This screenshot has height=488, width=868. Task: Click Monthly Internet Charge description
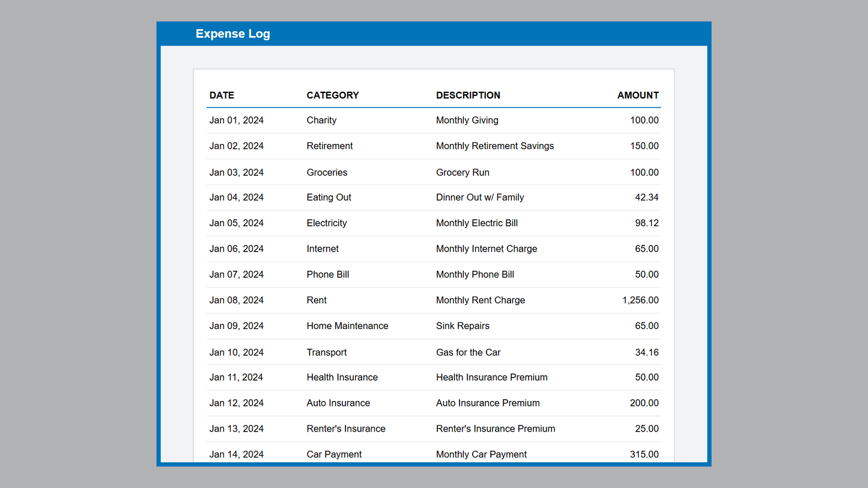tap(487, 249)
